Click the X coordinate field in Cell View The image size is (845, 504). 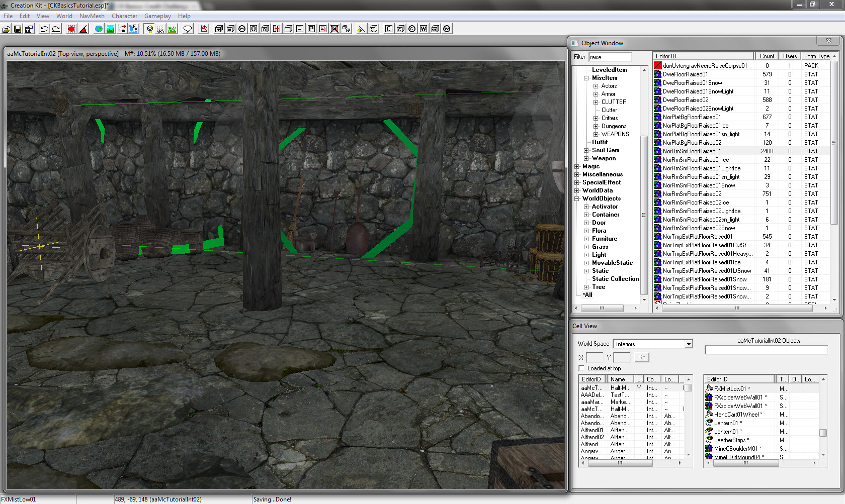click(595, 357)
